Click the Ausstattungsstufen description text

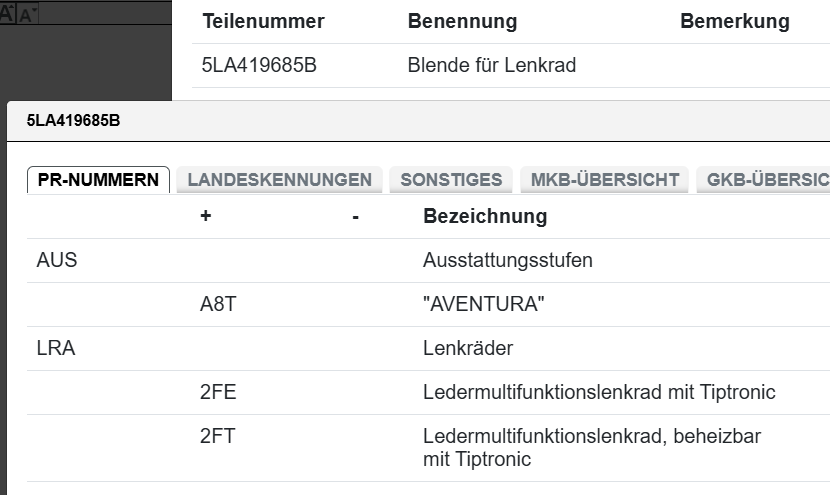508,261
